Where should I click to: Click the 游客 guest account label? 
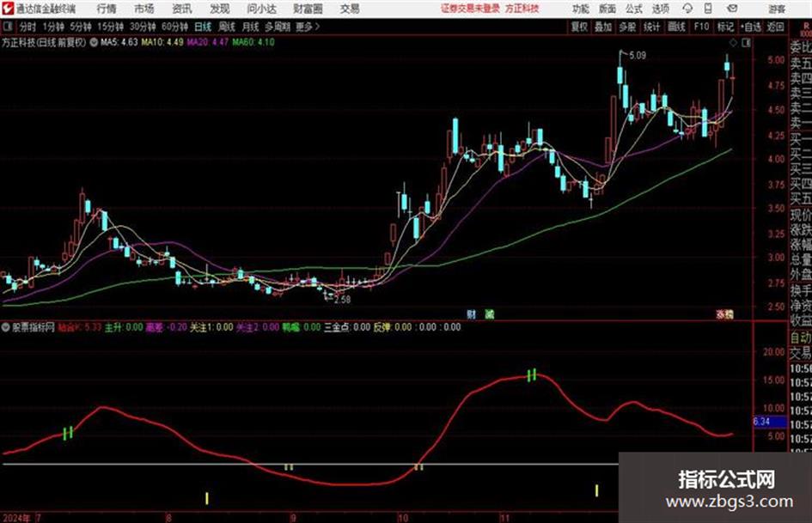point(777,9)
